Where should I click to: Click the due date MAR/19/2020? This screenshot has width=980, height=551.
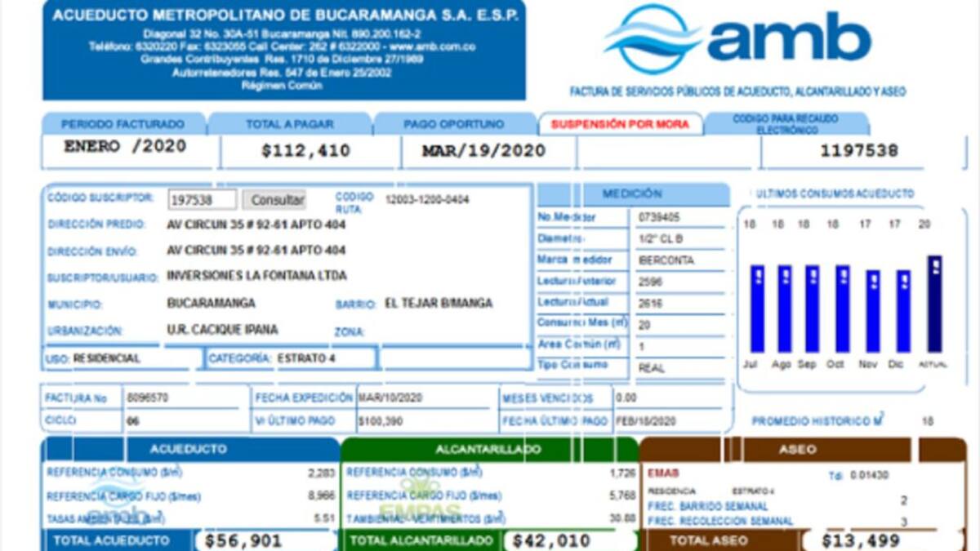click(x=483, y=151)
